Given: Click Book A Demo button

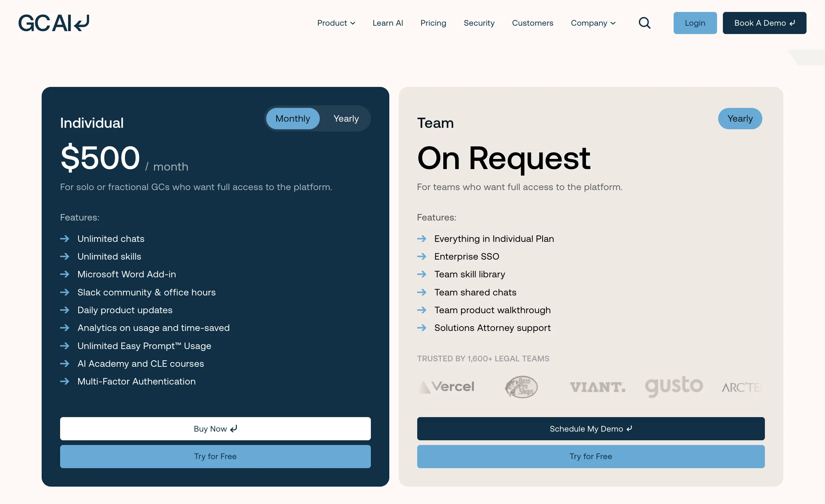Looking at the screenshot, I should (765, 23).
